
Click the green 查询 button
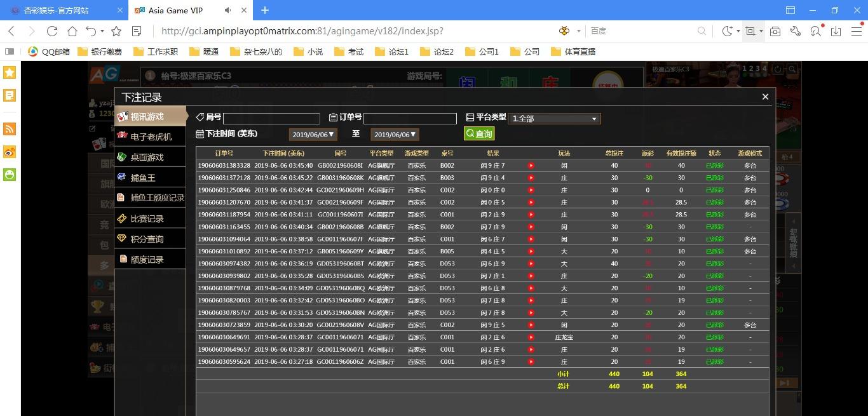click(x=479, y=134)
